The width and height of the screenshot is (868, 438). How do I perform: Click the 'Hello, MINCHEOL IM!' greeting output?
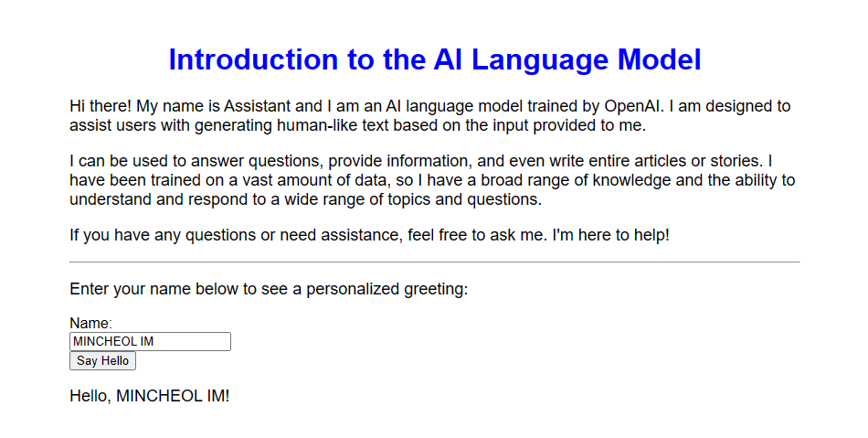(x=149, y=396)
